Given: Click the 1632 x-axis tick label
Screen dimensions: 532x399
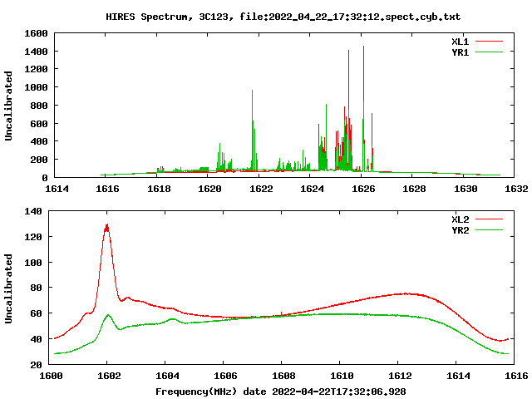Looking at the screenshot, I should [x=516, y=189].
